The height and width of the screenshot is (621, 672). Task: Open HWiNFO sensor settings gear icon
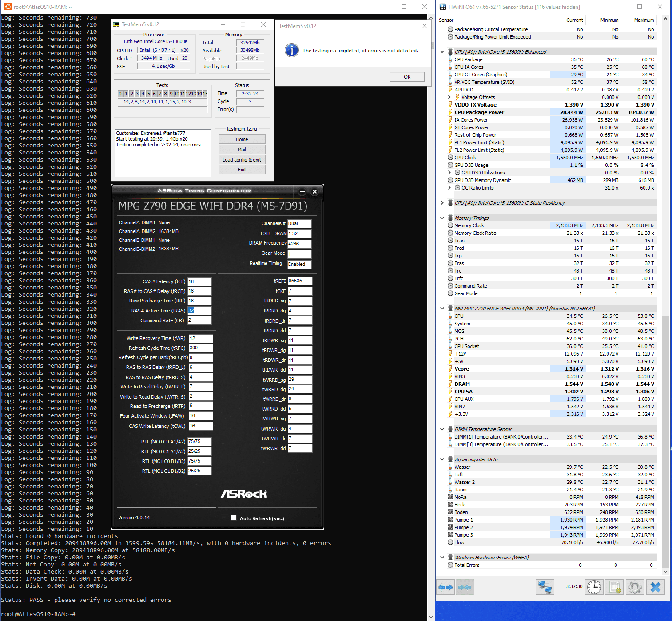tap(635, 587)
